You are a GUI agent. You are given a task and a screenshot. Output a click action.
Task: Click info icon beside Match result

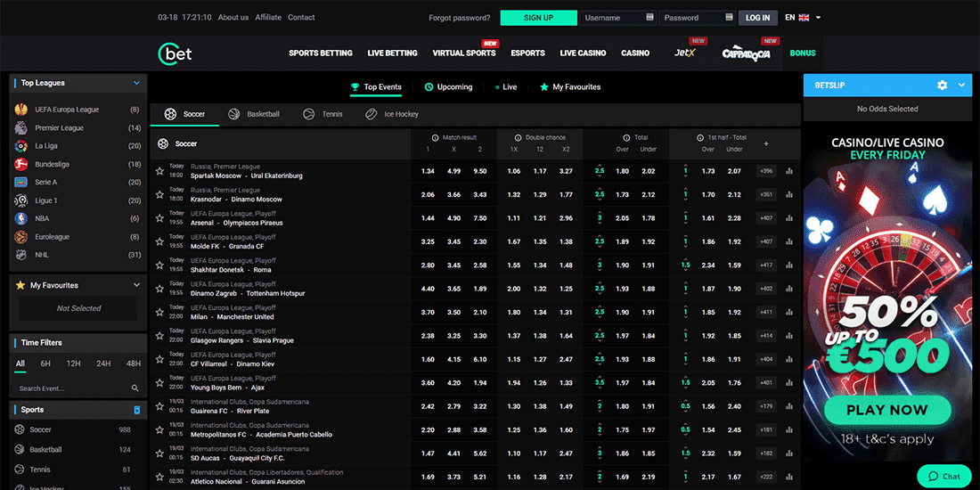coord(435,137)
